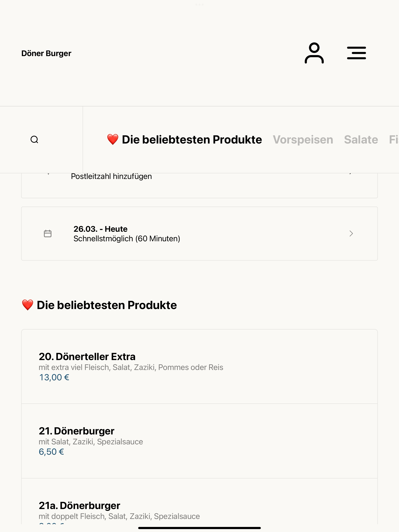Select the 20. Dönerteller Extra item
This screenshot has width=399, height=532.
(199, 366)
